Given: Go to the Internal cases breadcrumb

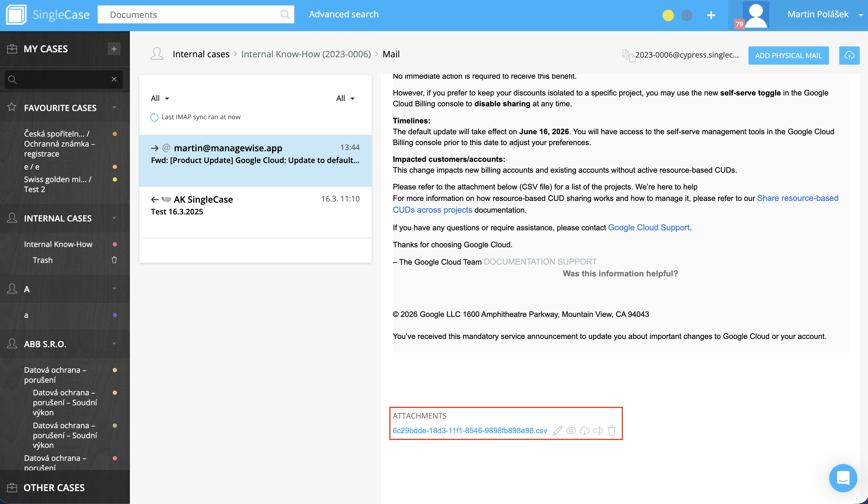Looking at the screenshot, I should (201, 54).
